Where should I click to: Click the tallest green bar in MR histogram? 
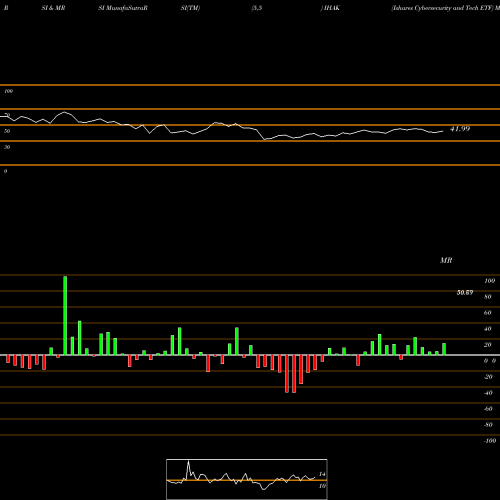tap(65, 315)
